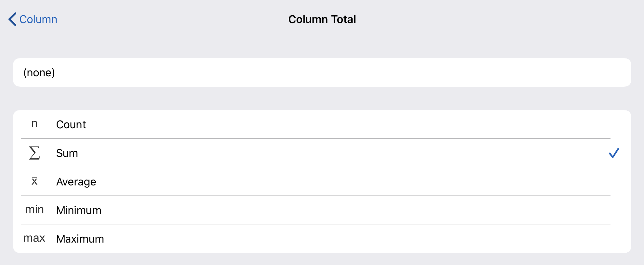The image size is (644, 265).
Task: Click the blue checkmark beside Sum
Action: tap(614, 153)
